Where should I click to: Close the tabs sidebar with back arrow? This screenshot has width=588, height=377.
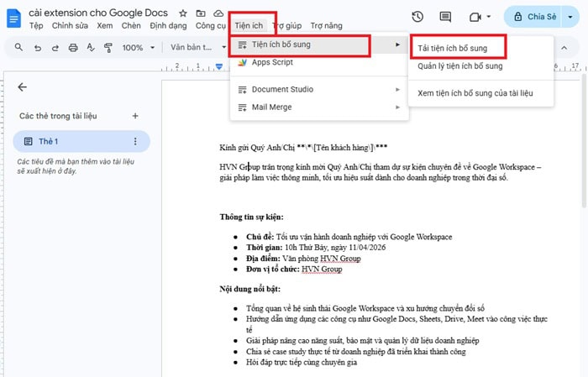22,86
